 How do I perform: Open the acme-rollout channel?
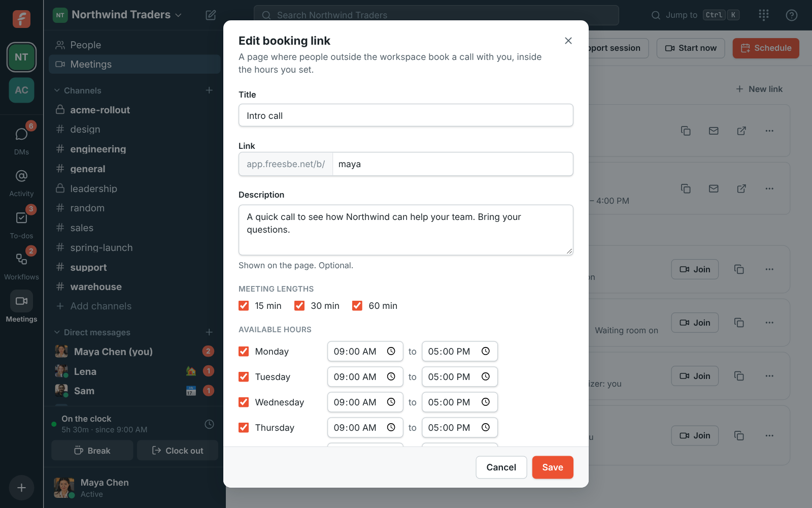tap(134, 110)
